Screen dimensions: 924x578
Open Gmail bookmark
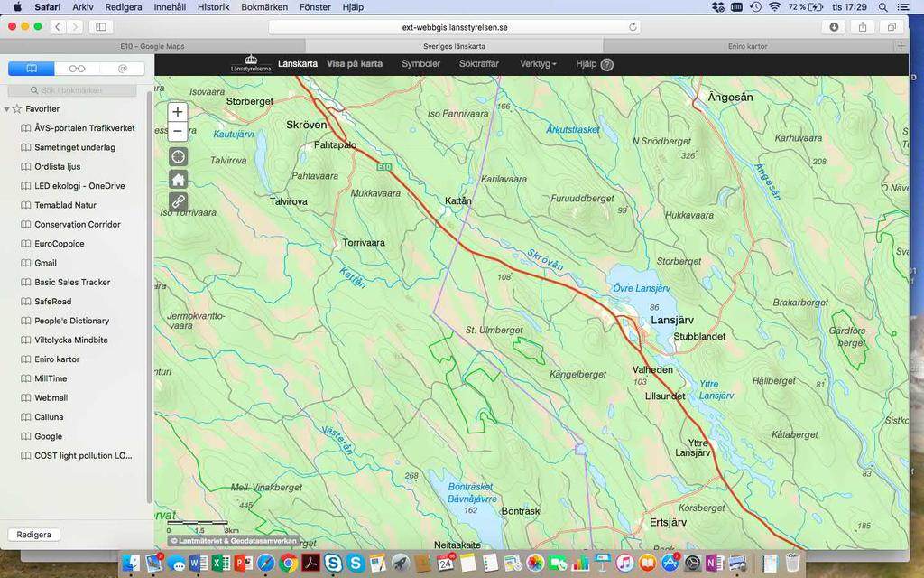click(45, 263)
